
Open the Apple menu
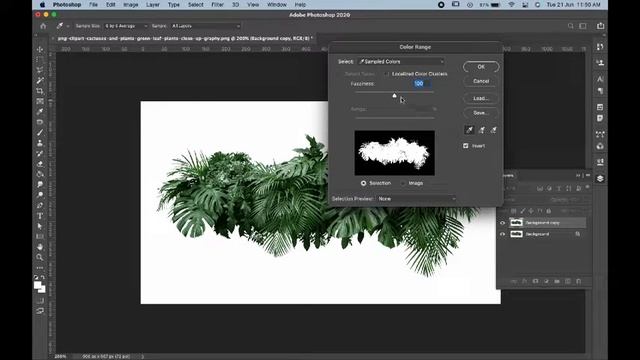[42, 5]
